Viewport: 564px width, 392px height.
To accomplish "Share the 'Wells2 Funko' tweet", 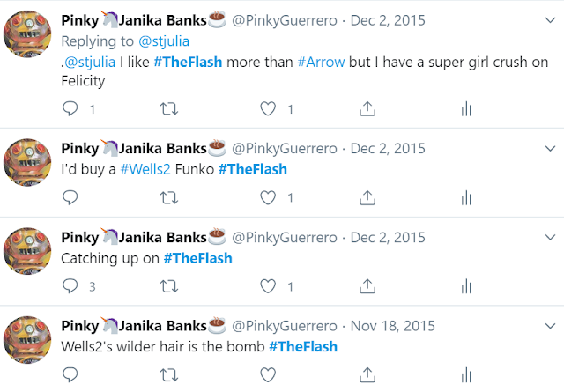I will [367, 198].
